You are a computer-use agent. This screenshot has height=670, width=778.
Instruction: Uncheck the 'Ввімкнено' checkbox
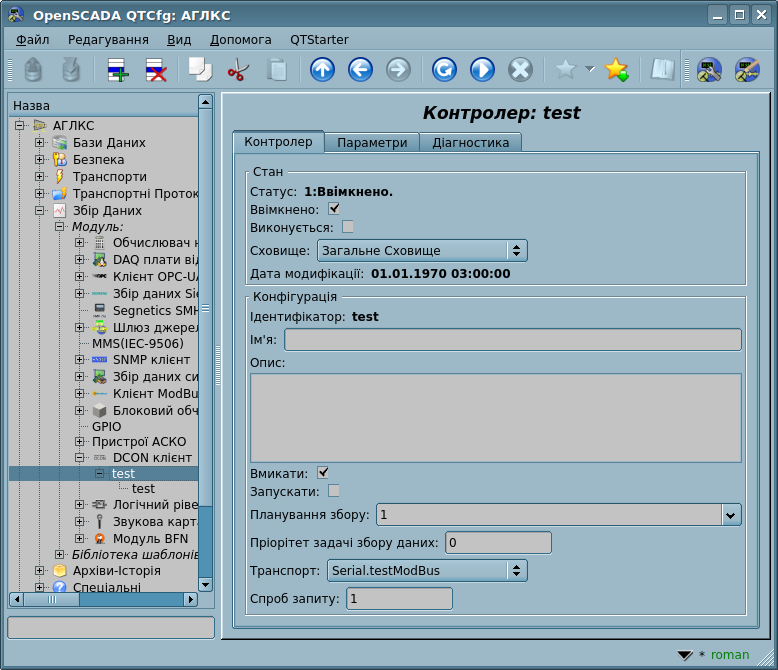[334, 209]
